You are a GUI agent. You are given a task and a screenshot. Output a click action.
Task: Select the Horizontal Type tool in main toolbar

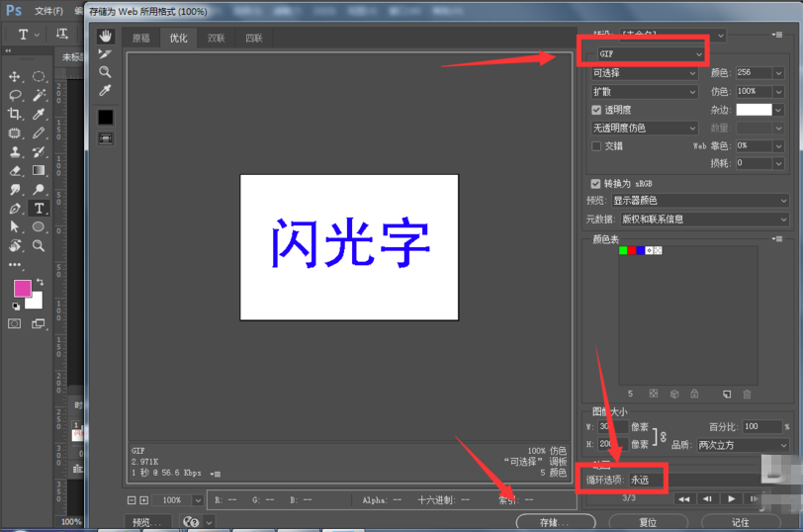[x=39, y=209]
